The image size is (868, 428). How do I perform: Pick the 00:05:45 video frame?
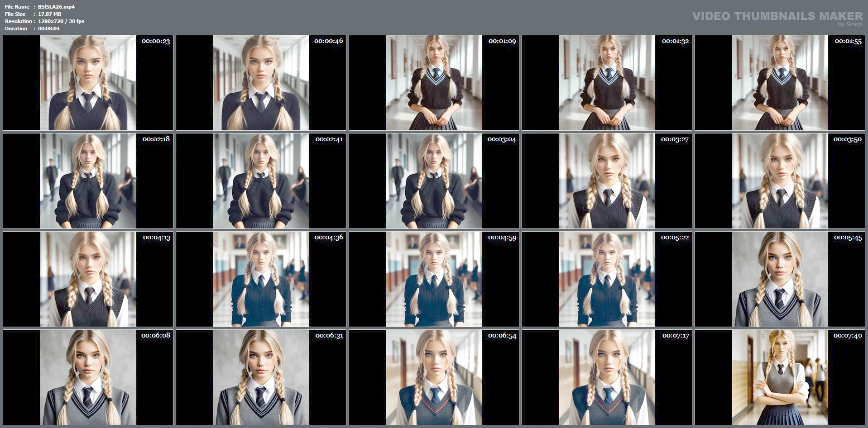(780, 279)
